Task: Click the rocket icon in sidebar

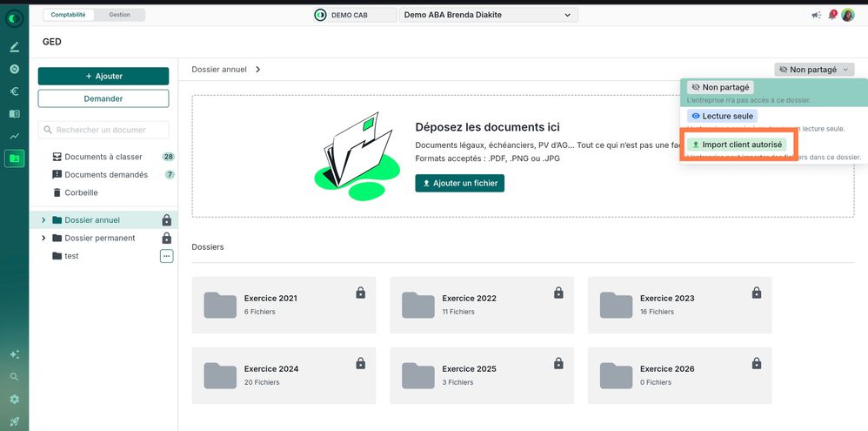Action: tap(15, 421)
